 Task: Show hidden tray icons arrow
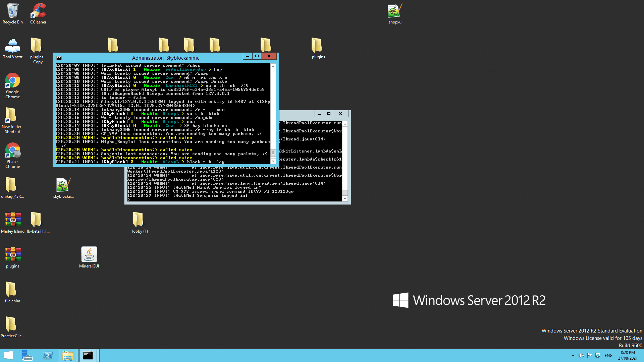pyautogui.click(x=573, y=355)
